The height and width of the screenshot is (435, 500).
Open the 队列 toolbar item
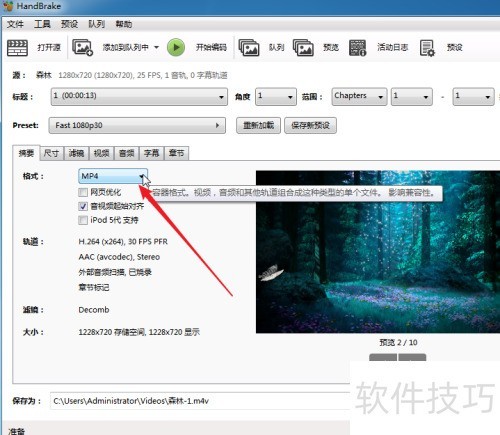coord(276,47)
